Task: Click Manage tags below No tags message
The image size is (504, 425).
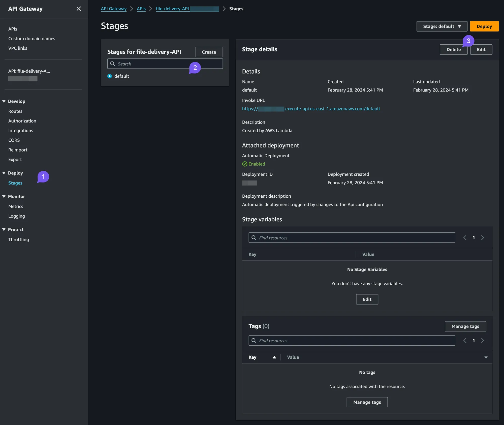Action: point(367,402)
